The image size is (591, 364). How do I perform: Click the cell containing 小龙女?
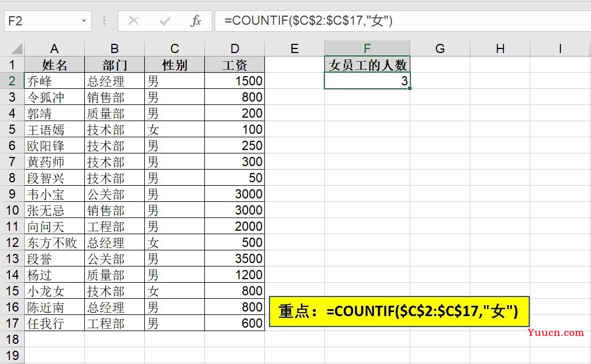click(x=54, y=291)
